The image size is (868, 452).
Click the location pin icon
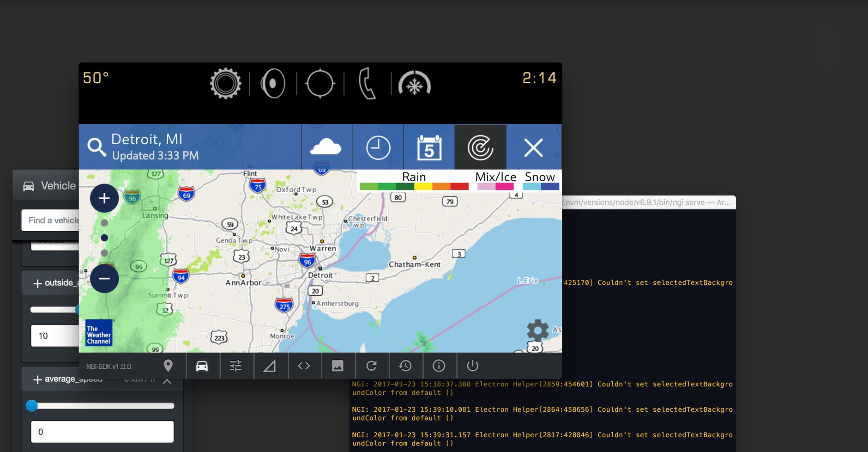[168, 366]
